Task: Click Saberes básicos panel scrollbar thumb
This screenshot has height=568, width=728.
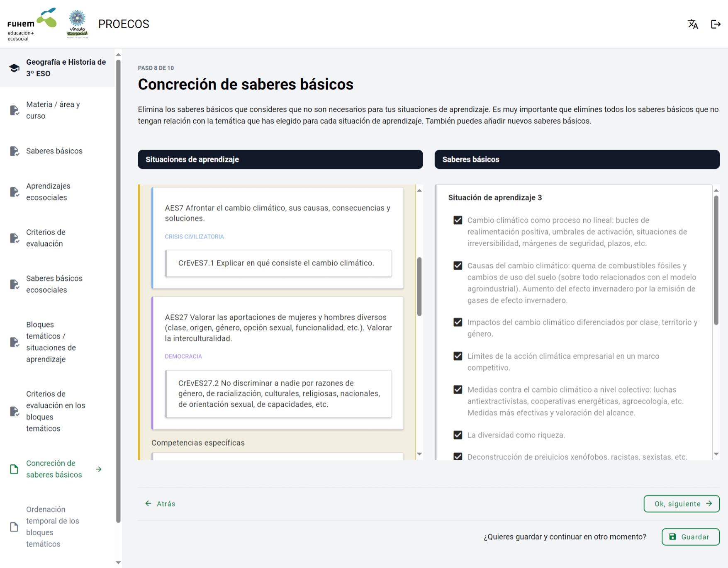Action: (x=716, y=260)
